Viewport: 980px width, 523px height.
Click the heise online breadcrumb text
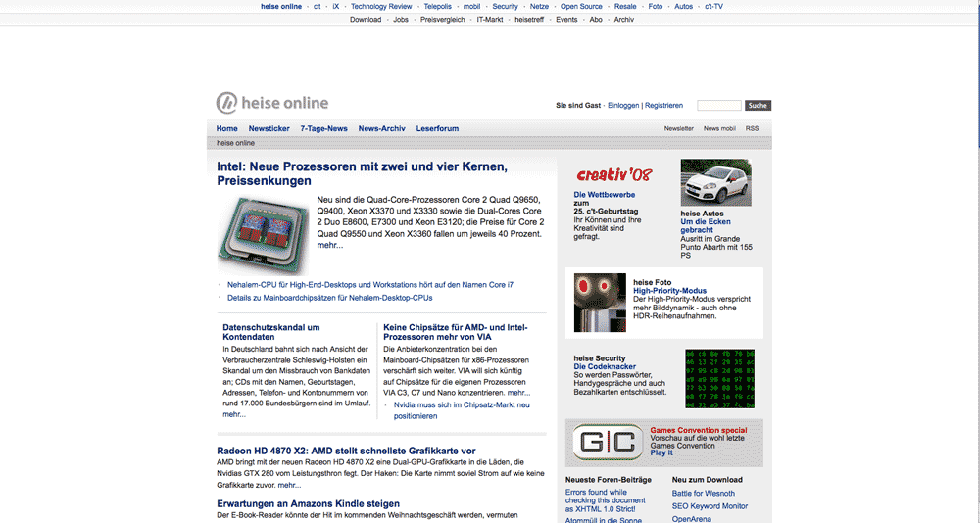(x=235, y=143)
